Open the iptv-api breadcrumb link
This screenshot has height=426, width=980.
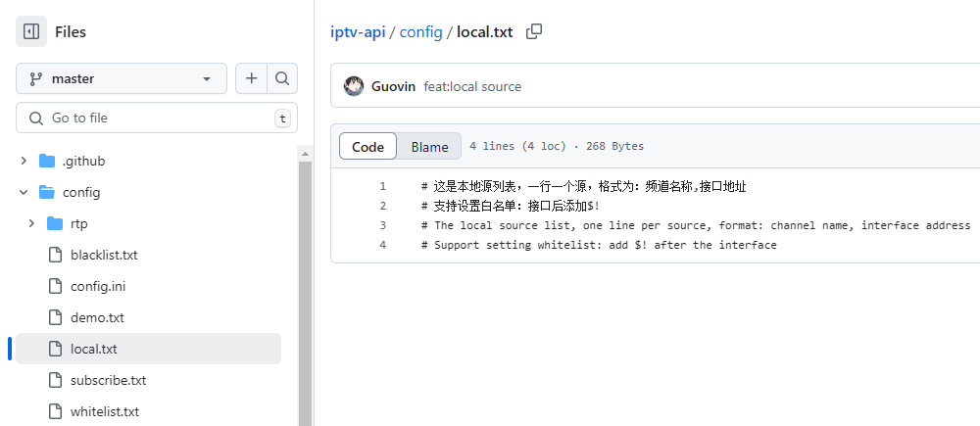point(357,31)
